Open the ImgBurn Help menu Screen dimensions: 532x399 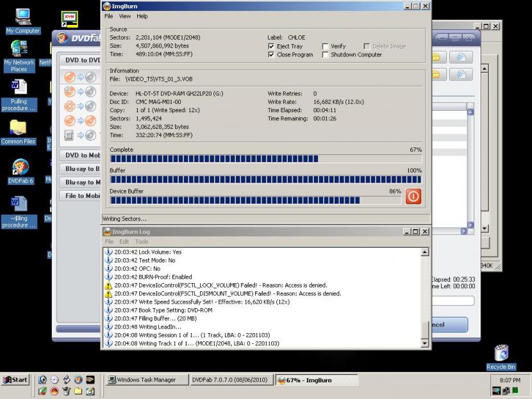142,16
